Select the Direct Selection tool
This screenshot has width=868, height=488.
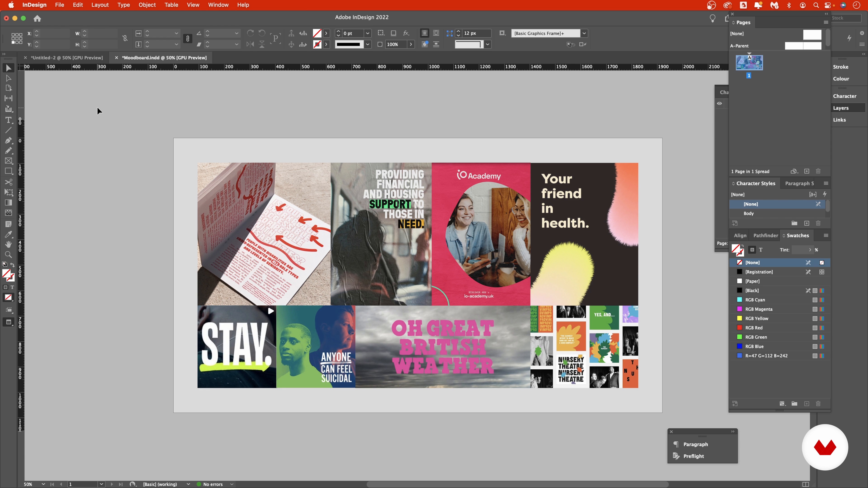[8, 78]
